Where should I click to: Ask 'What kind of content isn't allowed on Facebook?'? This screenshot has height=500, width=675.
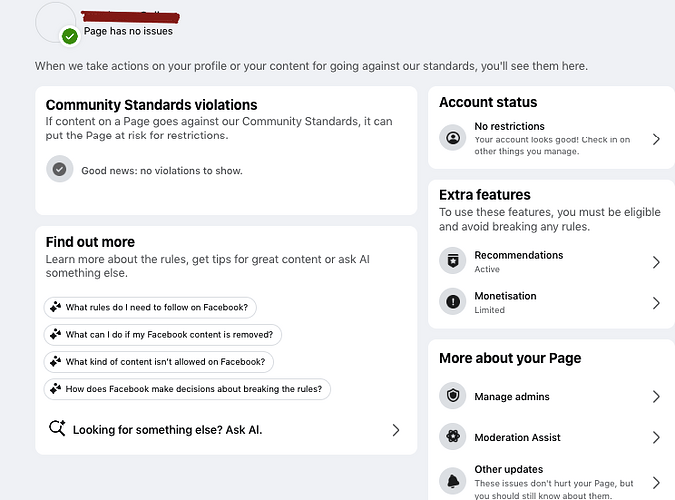(x=158, y=362)
